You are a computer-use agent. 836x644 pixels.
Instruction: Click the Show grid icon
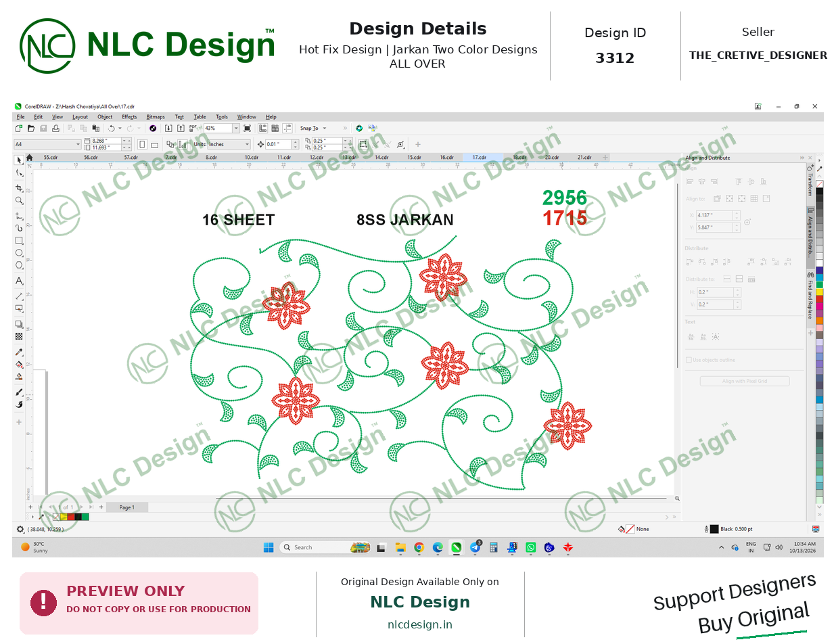275,128
